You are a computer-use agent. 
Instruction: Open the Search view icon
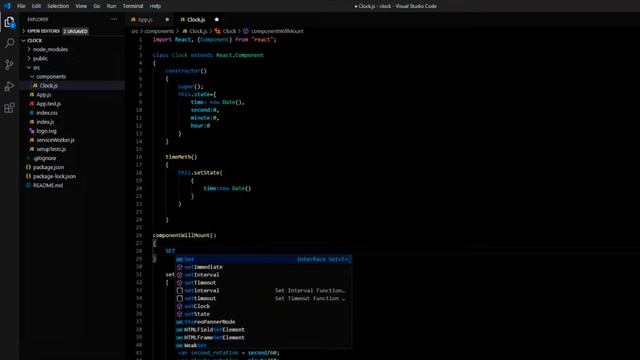[x=9, y=43]
